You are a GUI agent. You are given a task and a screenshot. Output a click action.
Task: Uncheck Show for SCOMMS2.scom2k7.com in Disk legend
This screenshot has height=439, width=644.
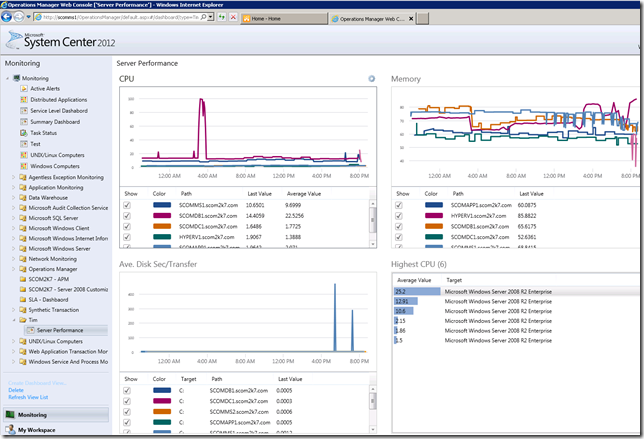(x=127, y=412)
